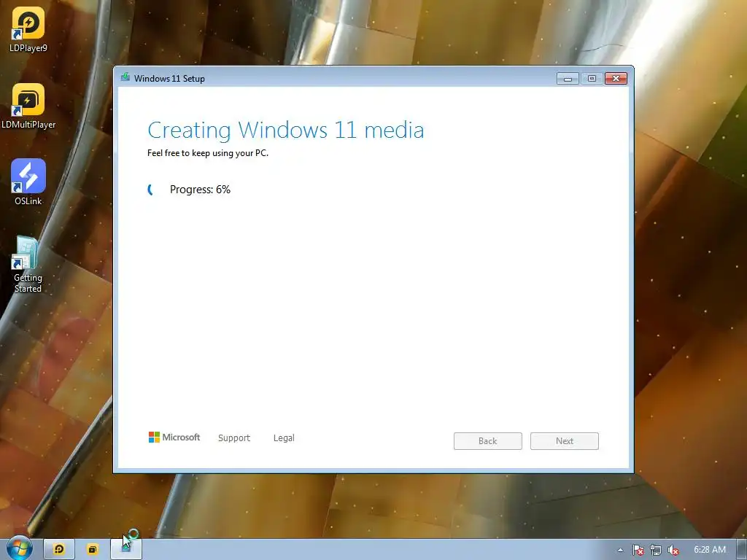The width and height of the screenshot is (747, 560).
Task: Click the Windows 11 Setup title bar icon
Action: click(125, 77)
